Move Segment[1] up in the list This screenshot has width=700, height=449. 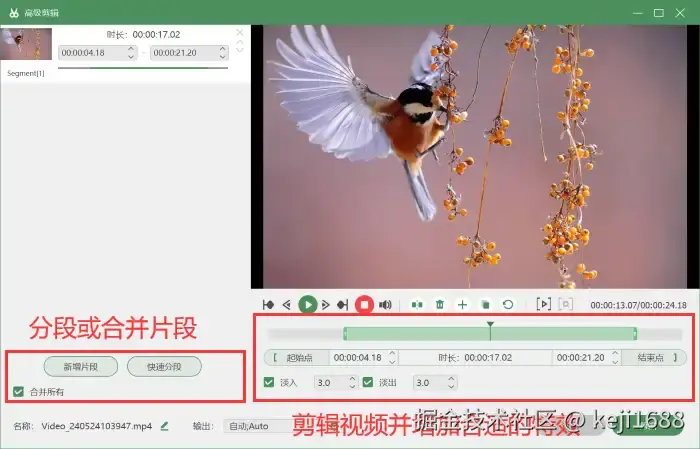pyautogui.click(x=240, y=42)
